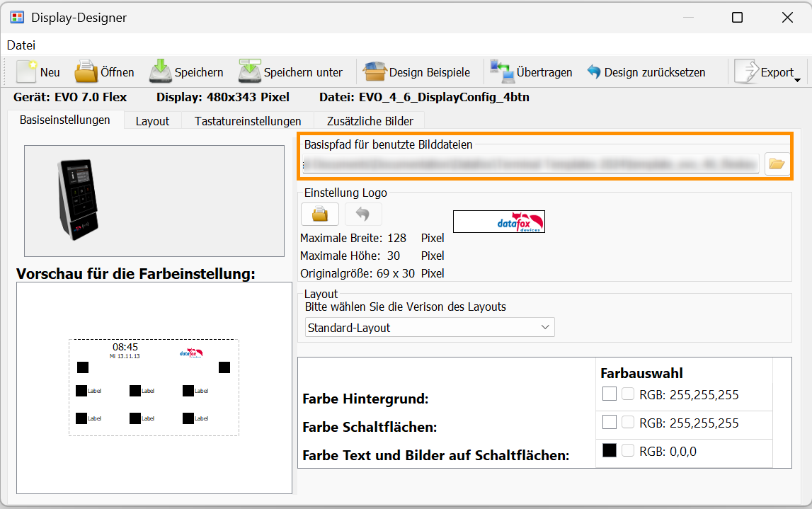
Task: Open the Design Beispiele examples
Action: [374, 72]
